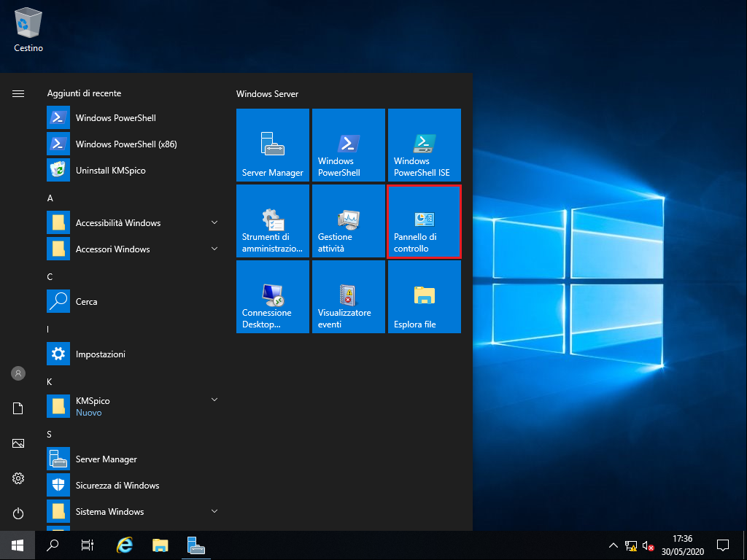Open the network status tray icon
The width and height of the screenshot is (747, 560).
click(631, 545)
